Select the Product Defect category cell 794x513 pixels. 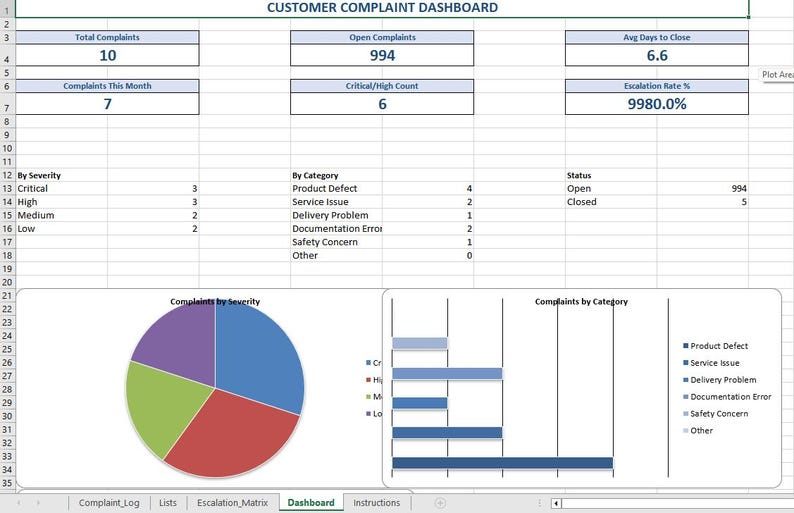[x=336, y=188]
